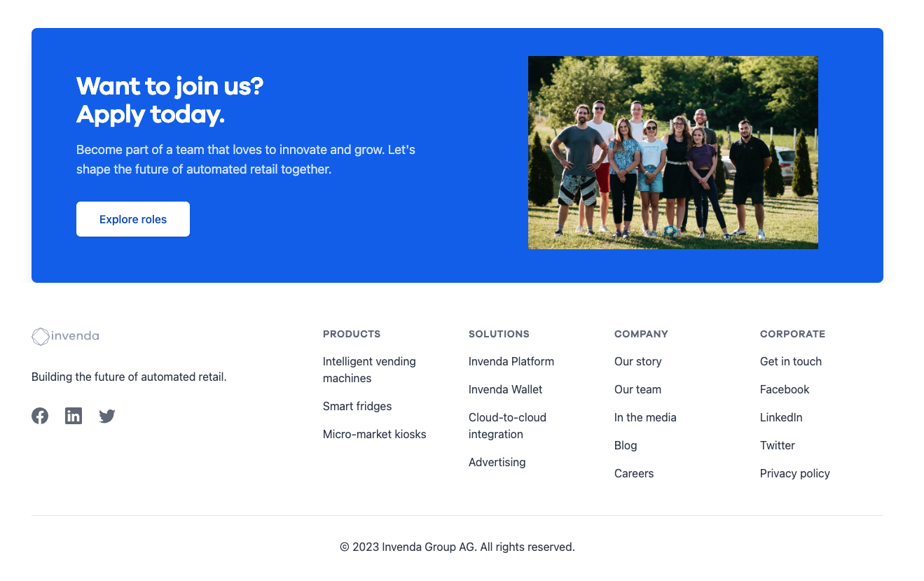Screen dimensions: 924x581
Task: Go to Smart fridges page
Action: [357, 406]
